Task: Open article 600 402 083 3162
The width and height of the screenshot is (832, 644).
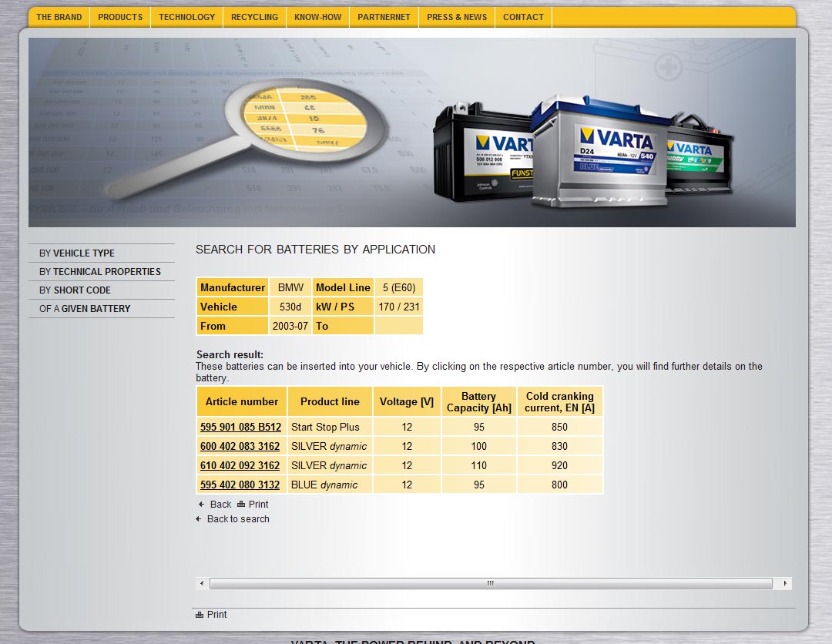Action: [x=240, y=446]
